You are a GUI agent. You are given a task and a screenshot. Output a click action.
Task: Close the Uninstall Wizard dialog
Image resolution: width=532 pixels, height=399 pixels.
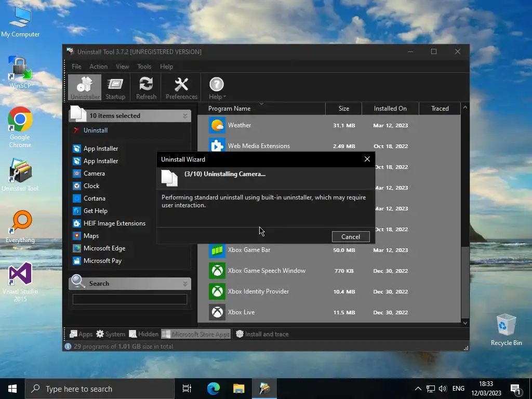(x=367, y=159)
